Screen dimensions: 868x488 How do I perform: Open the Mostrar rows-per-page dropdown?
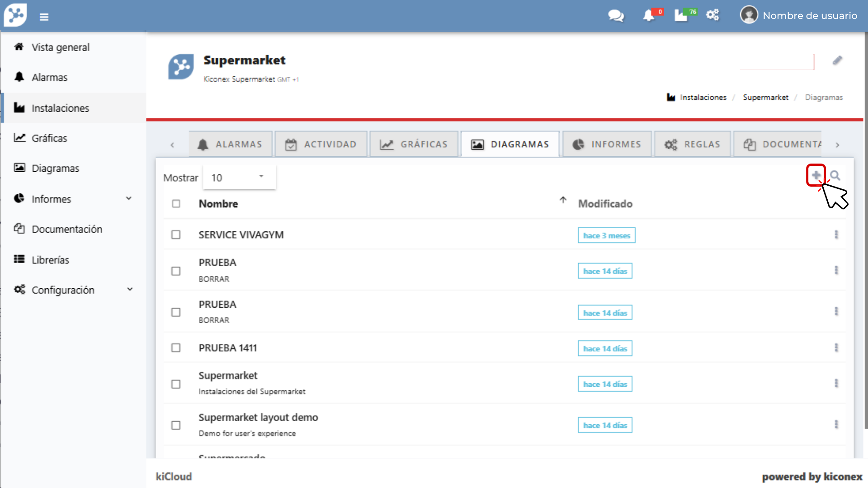pyautogui.click(x=239, y=178)
